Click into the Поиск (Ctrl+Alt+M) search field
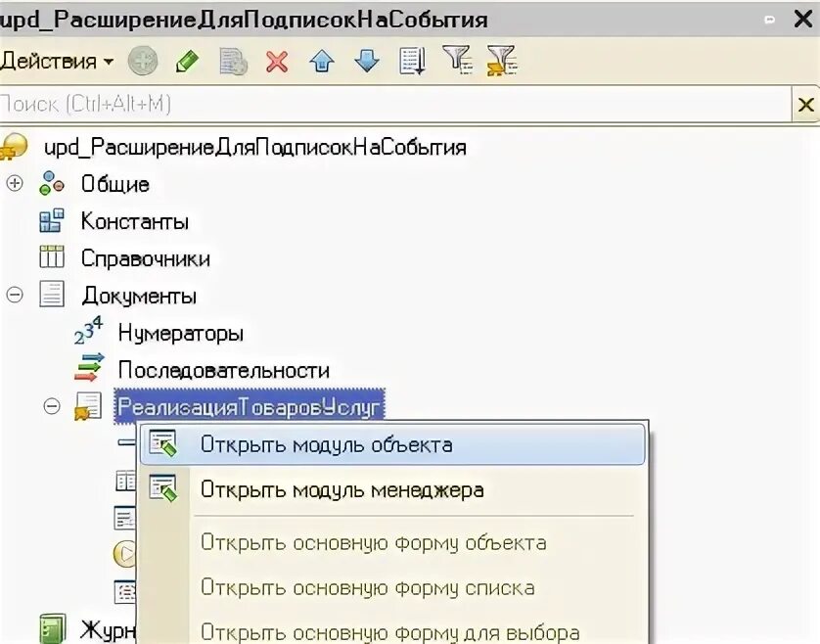Screen dimensions: 820x644 pos(395,104)
